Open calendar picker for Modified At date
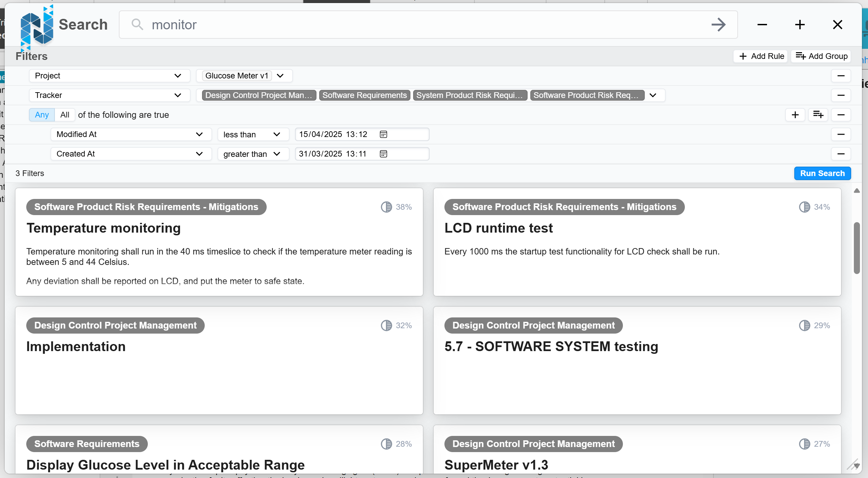 click(x=383, y=134)
